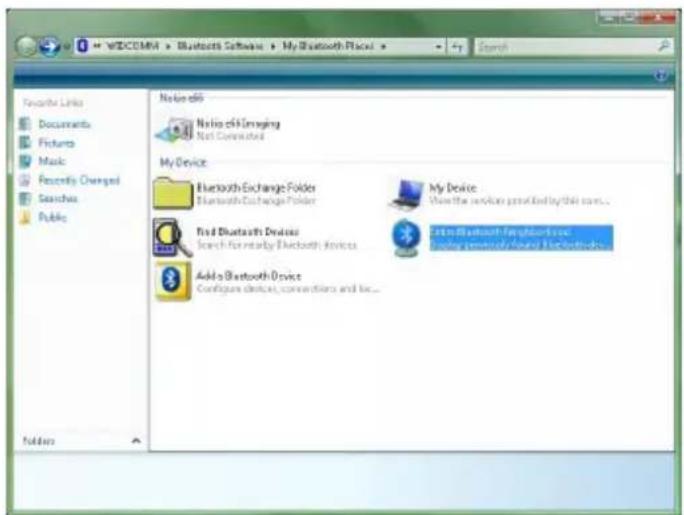The height and width of the screenshot is (515, 684).
Task: Open Public in Favorite Links
Action: coord(52,217)
